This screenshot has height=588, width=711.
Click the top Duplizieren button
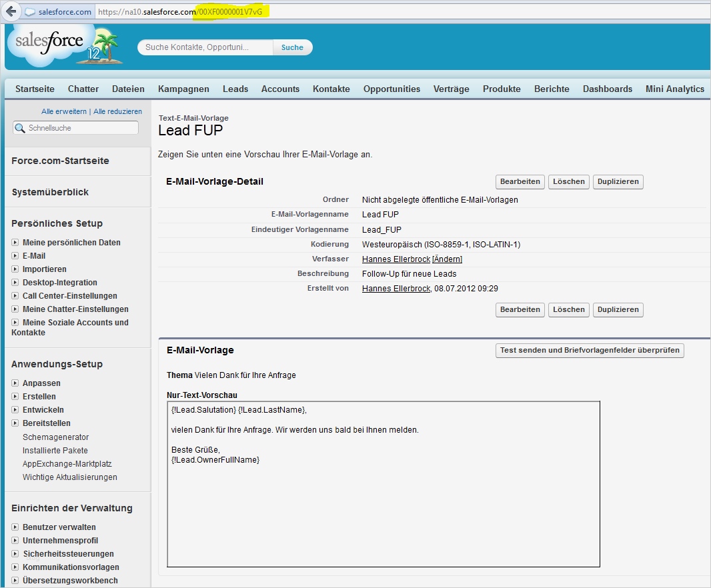point(618,182)
